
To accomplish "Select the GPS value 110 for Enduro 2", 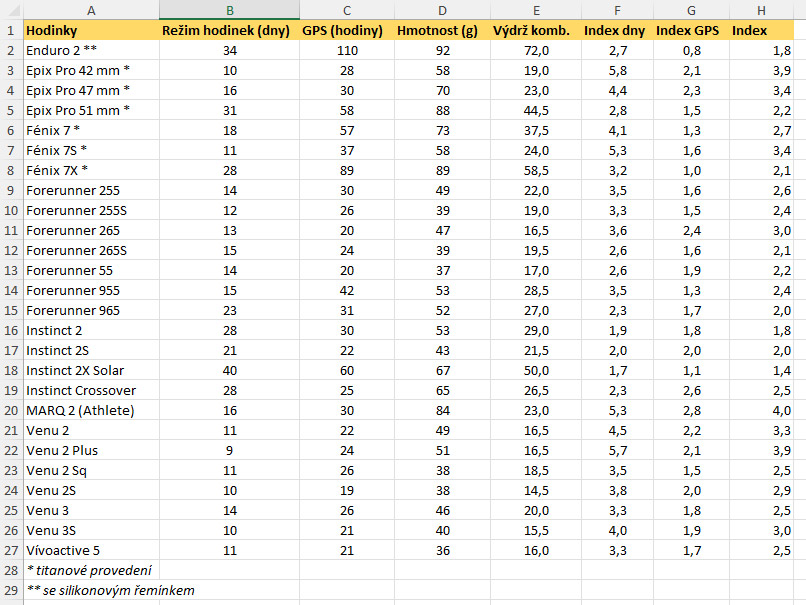I will pyautogui.click(x=347, y=50).
